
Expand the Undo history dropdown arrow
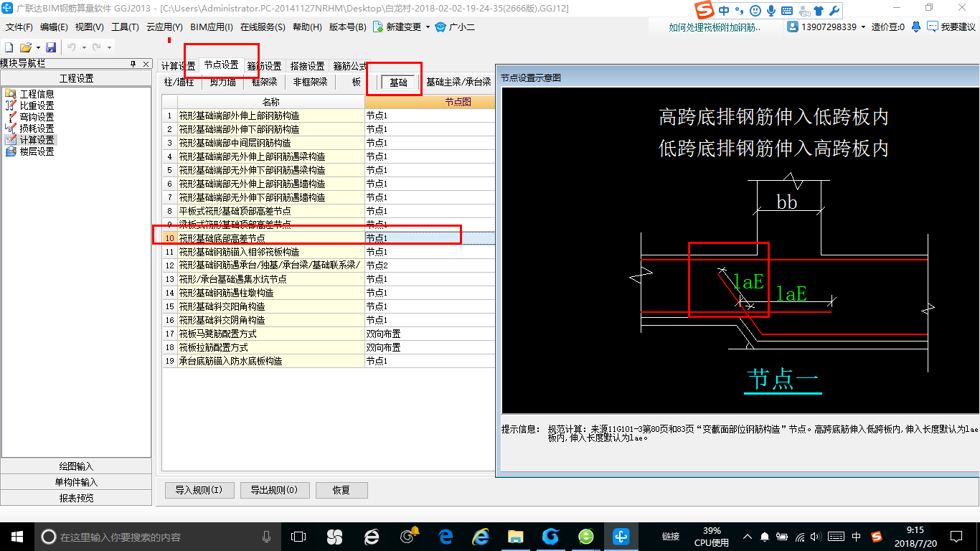tap(84, 47)
